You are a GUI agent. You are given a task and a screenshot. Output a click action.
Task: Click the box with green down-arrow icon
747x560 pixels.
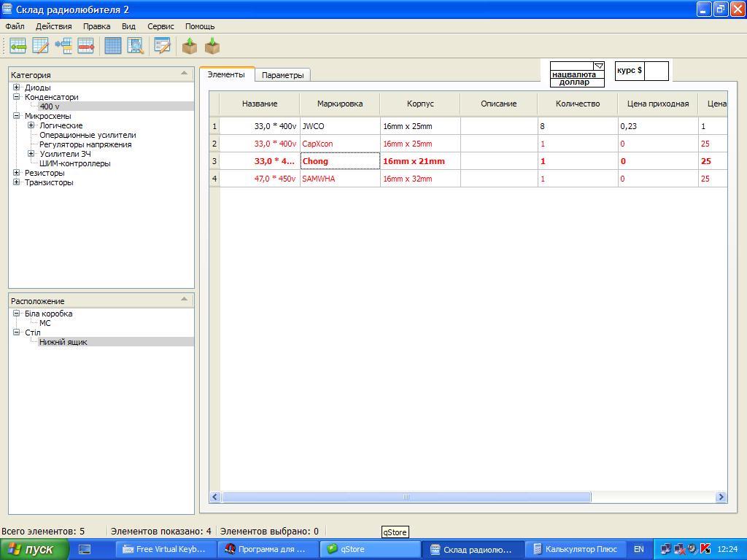[212, 46]
